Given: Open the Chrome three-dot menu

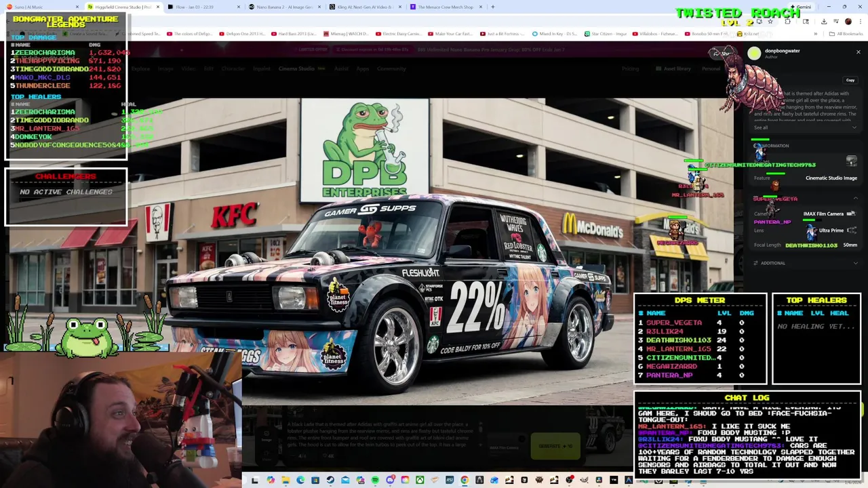Looking at the screenshot, I should tap(860, 21).
